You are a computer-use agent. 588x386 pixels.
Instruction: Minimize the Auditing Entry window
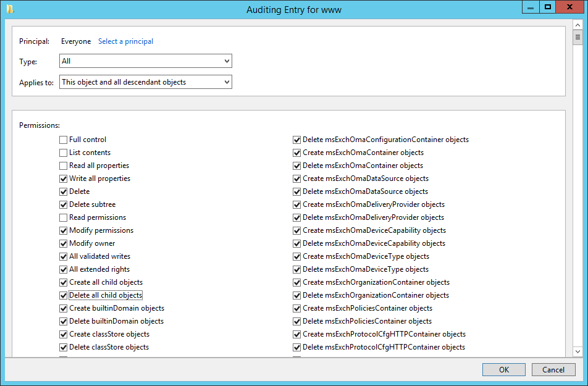tap(531, 7)
